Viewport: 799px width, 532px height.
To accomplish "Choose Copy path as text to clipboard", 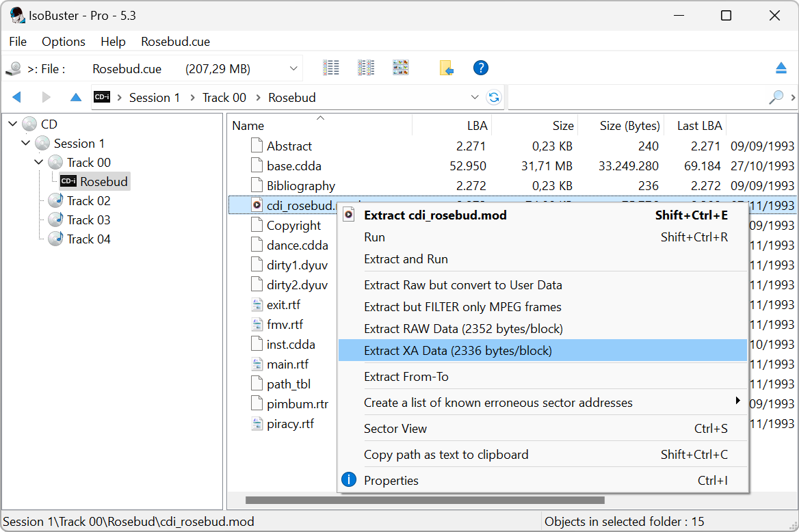I will [542, 455].
